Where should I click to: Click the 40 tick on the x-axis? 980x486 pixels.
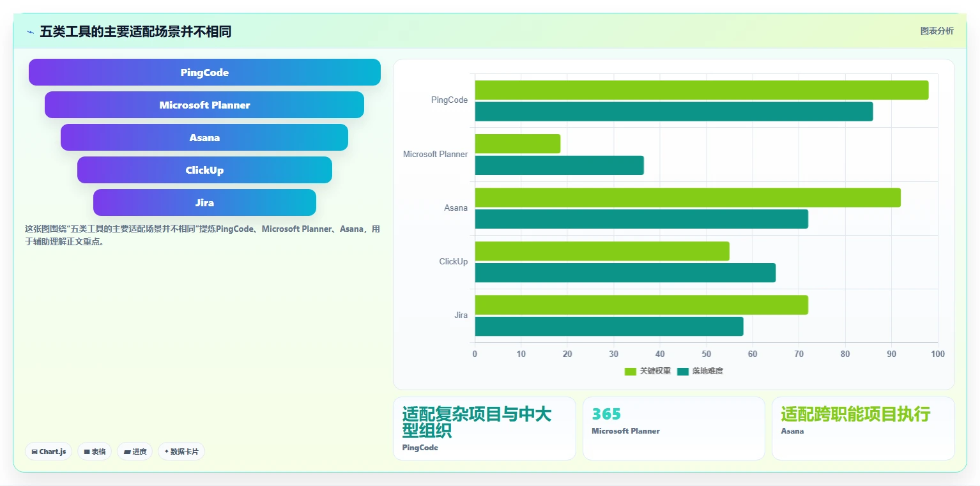(x=660, y=354)
